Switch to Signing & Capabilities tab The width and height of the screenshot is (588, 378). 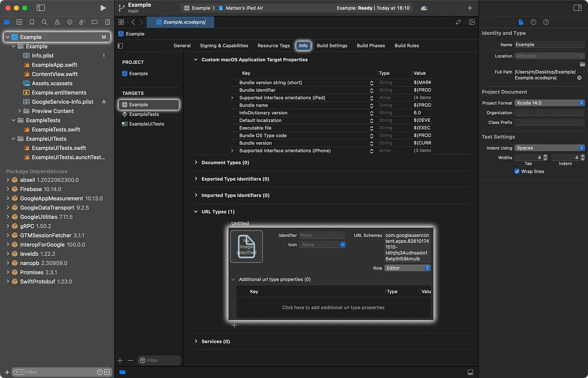224,46
